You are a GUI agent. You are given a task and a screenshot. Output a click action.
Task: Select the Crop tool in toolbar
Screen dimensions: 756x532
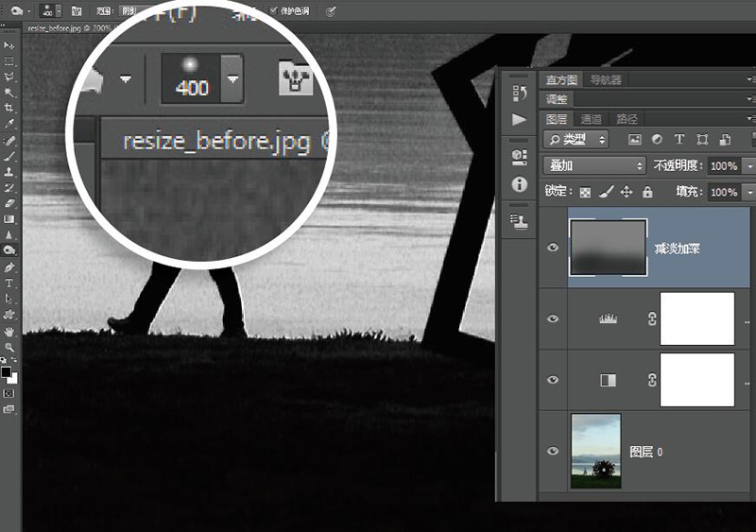9,109
